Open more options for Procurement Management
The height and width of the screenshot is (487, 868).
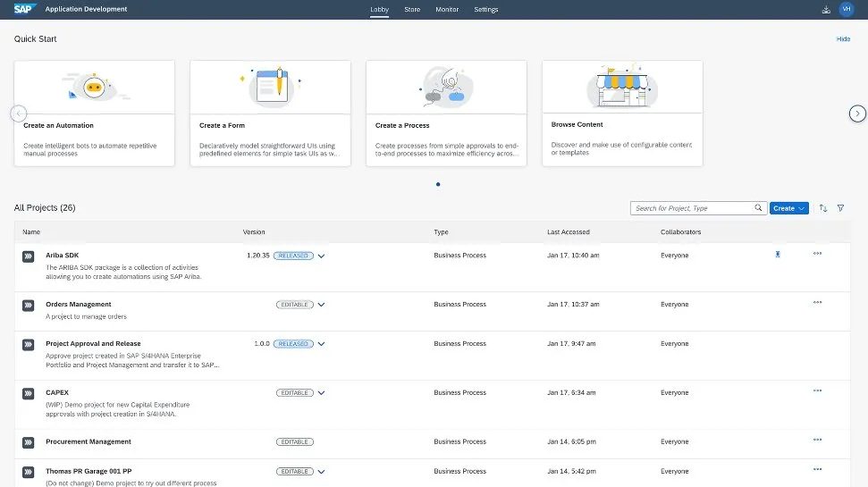817,440
